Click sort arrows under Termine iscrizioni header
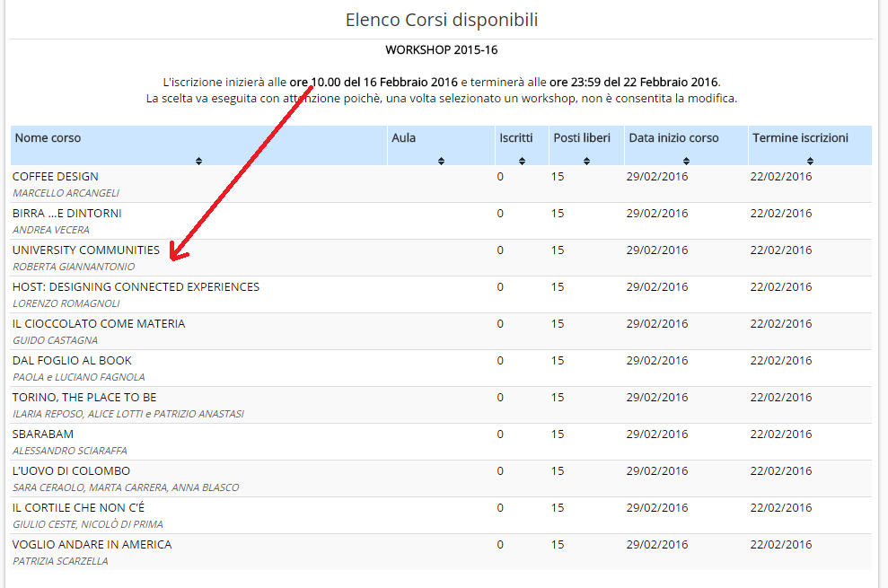Image resolution: width=888 pixels, height=588 pixels. click(810, 161)
